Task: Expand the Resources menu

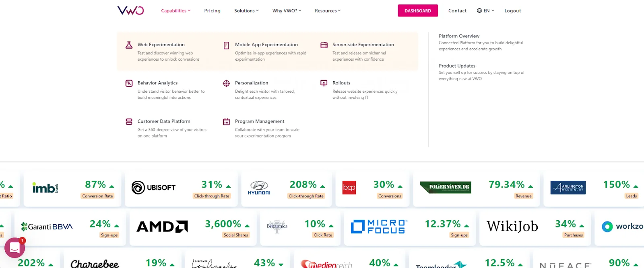Action: (x=328, y=11)
